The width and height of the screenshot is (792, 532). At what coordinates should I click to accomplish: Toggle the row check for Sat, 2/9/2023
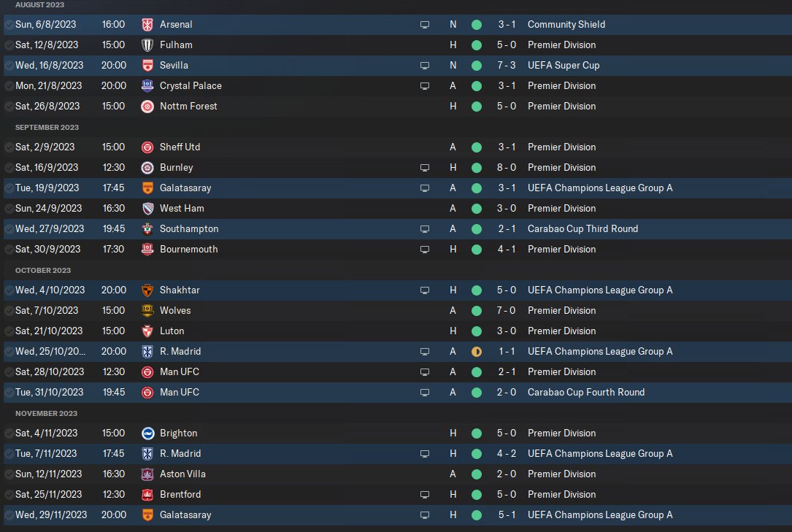point(8,147)
